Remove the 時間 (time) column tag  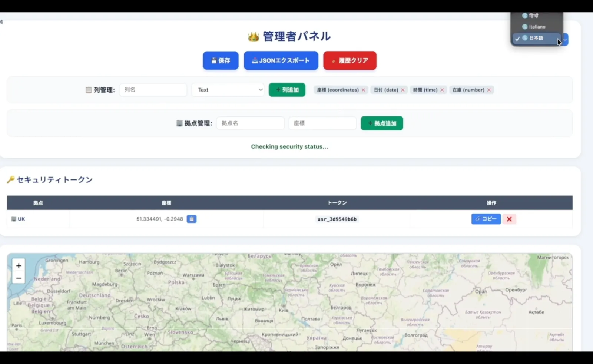click(x=442, y=90)
